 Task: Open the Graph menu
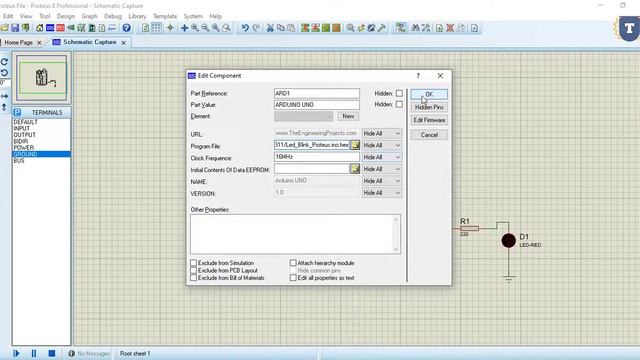pos(89,16)
